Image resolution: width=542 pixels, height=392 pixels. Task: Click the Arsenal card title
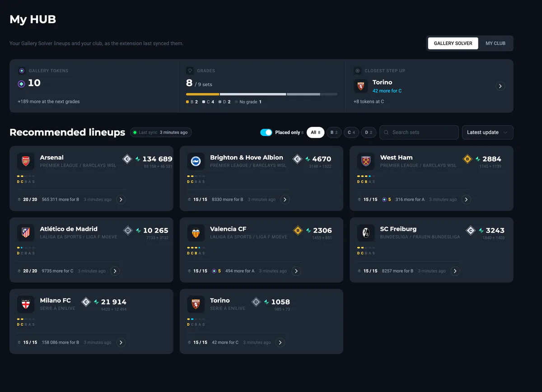click(x=51, y=158)
